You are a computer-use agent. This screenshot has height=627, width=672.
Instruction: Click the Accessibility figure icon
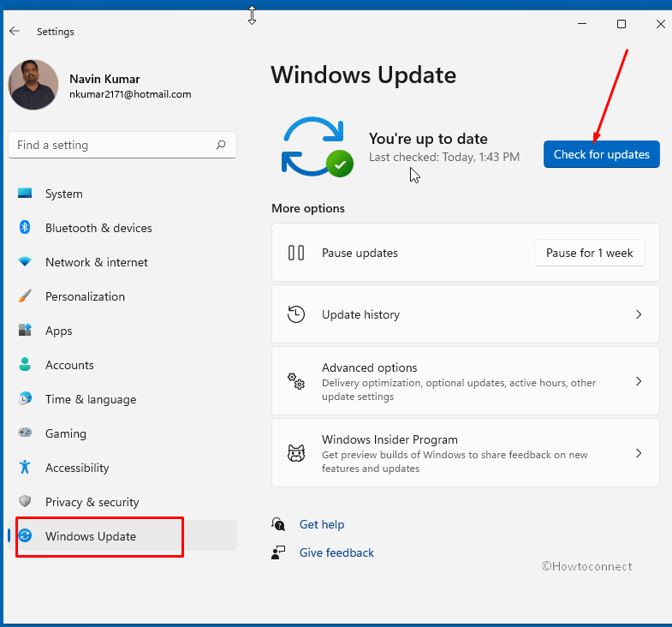(25, 468)
